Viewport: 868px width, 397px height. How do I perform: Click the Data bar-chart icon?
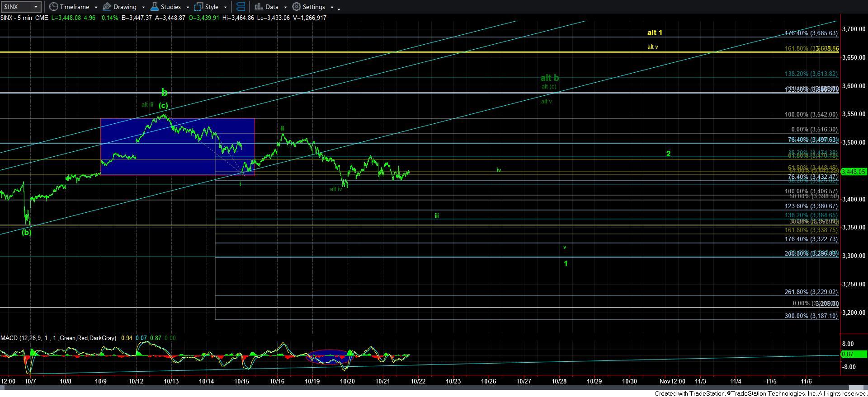tap(259, 7)
